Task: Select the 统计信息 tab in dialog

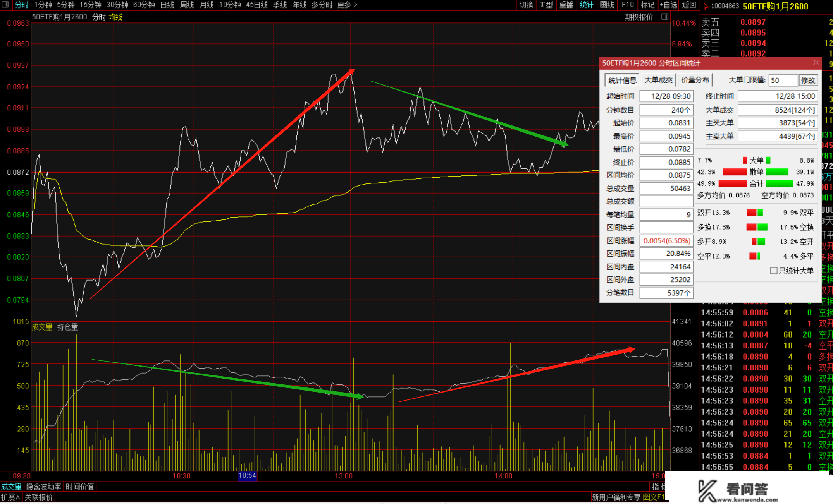Action: [622, 80]
